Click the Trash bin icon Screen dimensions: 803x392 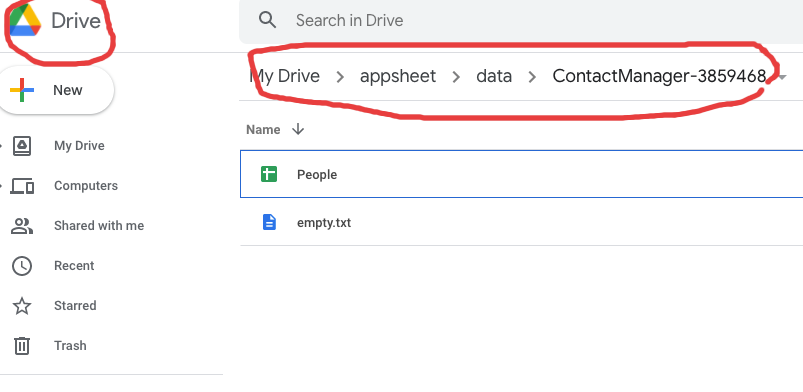22,346
